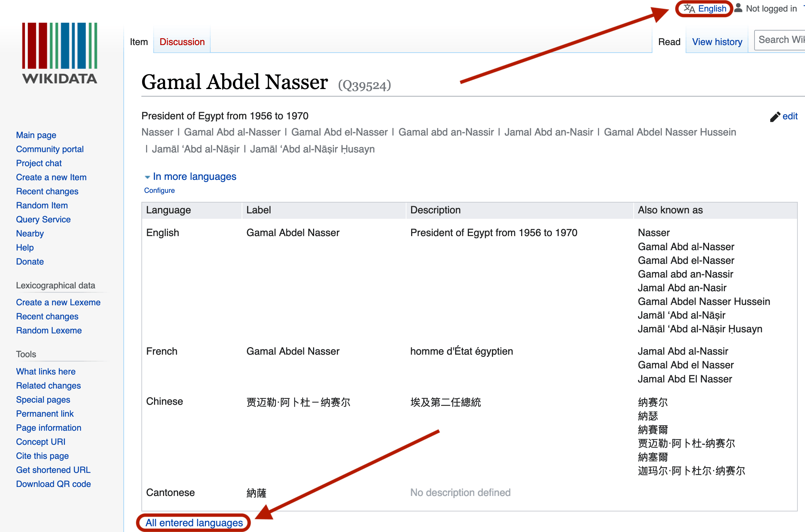Select the Read tab
The image size is (805, 532).
(669, 42)
